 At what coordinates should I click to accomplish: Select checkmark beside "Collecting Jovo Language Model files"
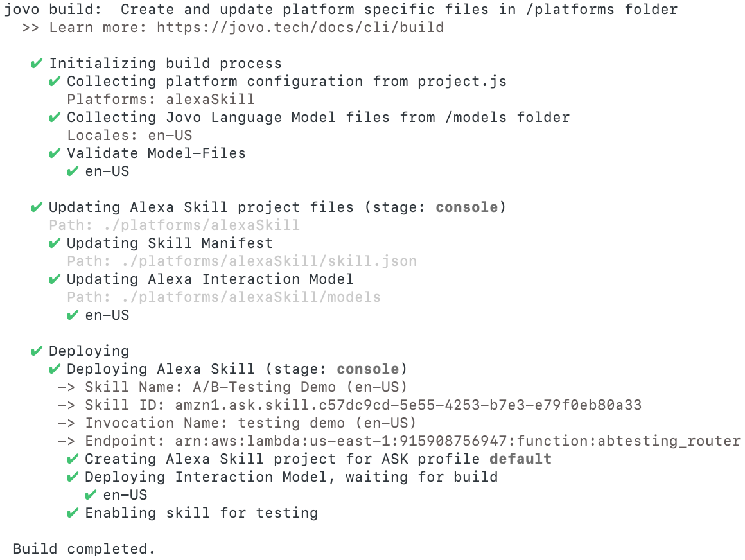point(55,118)
